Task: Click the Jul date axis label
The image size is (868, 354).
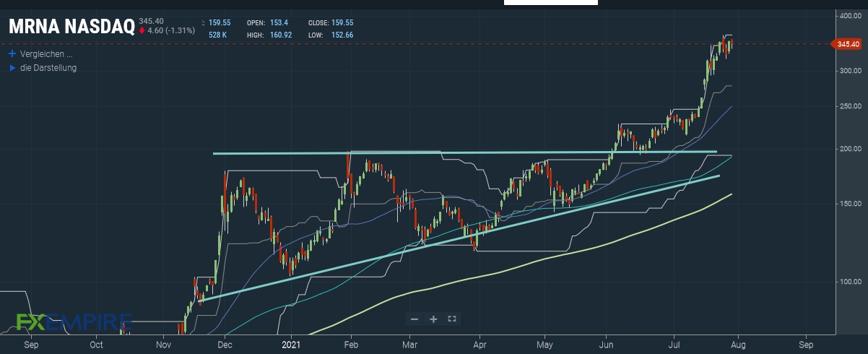Action: coord(674,345)
